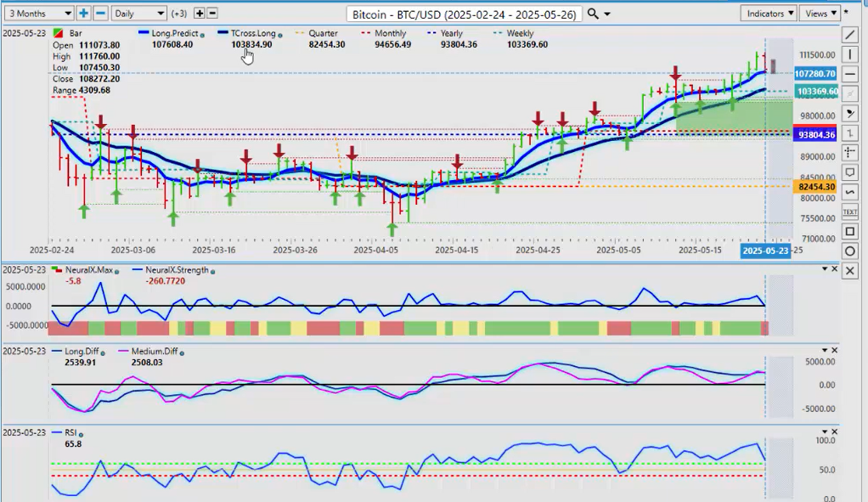Screen dimensions: 868x502
Task: Open the 3 Months range dropdown
Action: click(x=39, y=14)
